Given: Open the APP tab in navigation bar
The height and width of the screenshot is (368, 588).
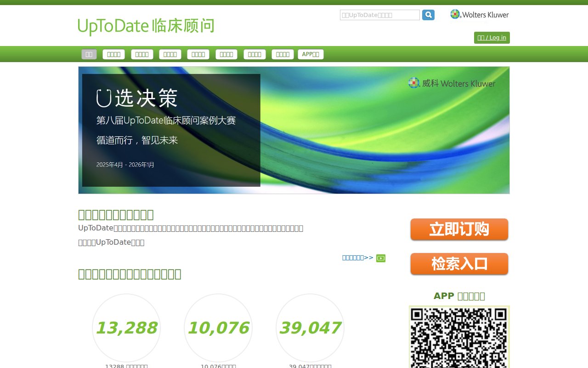Looking at the screenshot, I should click(x=311, y=54).
